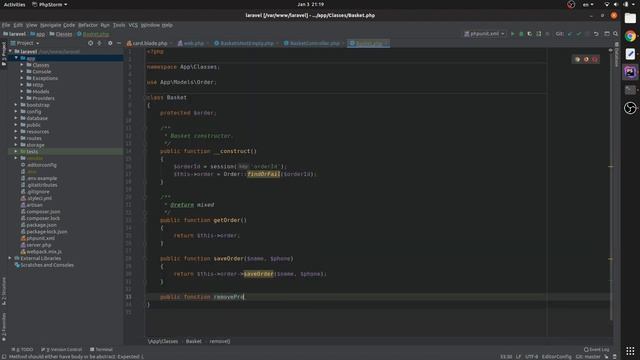Viewport: 640px width, 360px height.
Task: Run the phpunit.xml configuration with green play button
Action: pyautogui.click(x=513, y=34)
